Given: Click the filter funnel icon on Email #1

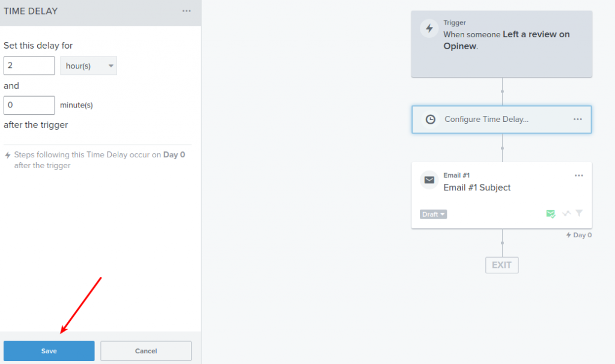Looking at the screenshot, I should coord(579,213).
